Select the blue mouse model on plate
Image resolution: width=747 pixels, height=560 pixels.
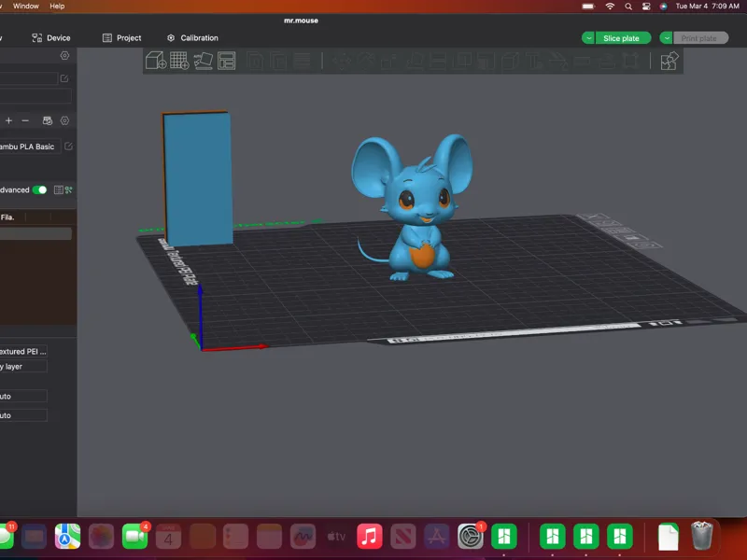(414, 209)
